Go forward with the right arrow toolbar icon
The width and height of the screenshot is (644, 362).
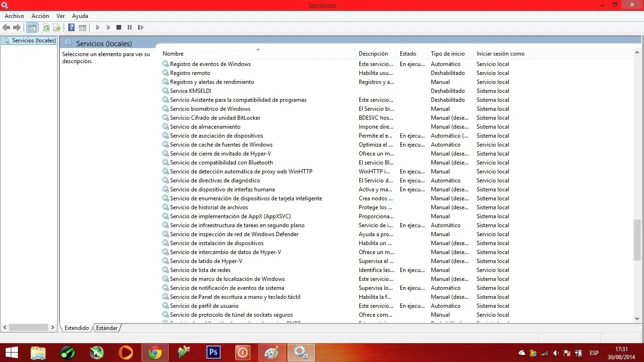(x=17, y=28)
